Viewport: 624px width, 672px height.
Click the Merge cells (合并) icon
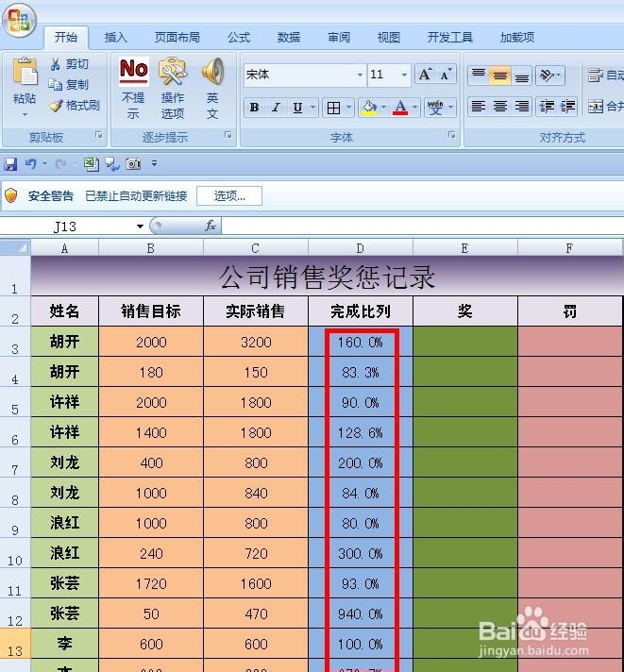click(596, 107)
